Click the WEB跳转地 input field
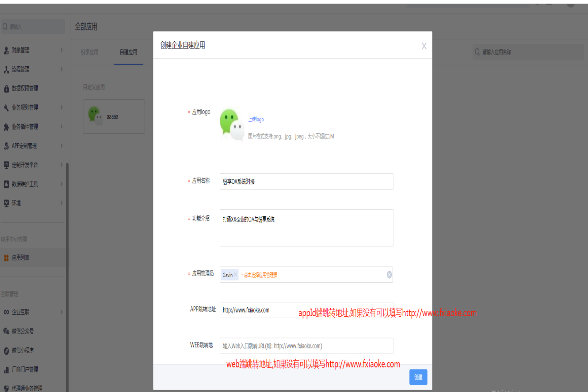588x392 pixels. coord(306,346)
